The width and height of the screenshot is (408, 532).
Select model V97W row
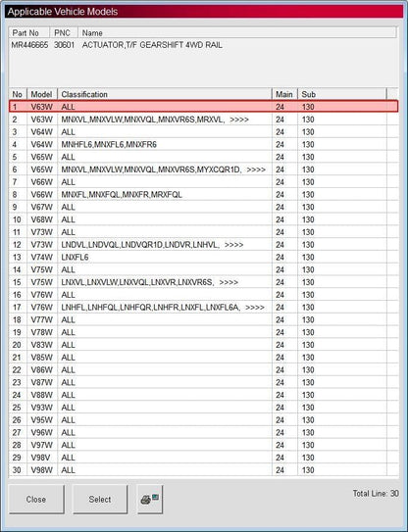pos(203,445)
